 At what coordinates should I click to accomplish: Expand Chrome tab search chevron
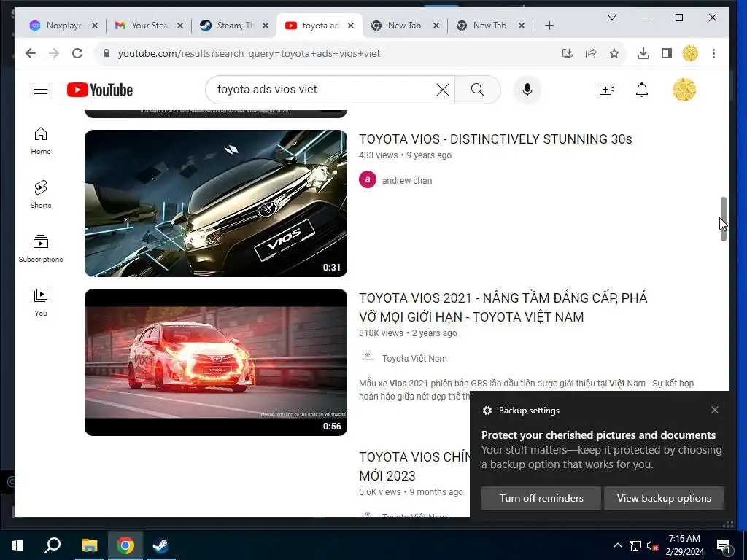pyautogui.click(x=612, y=17)
